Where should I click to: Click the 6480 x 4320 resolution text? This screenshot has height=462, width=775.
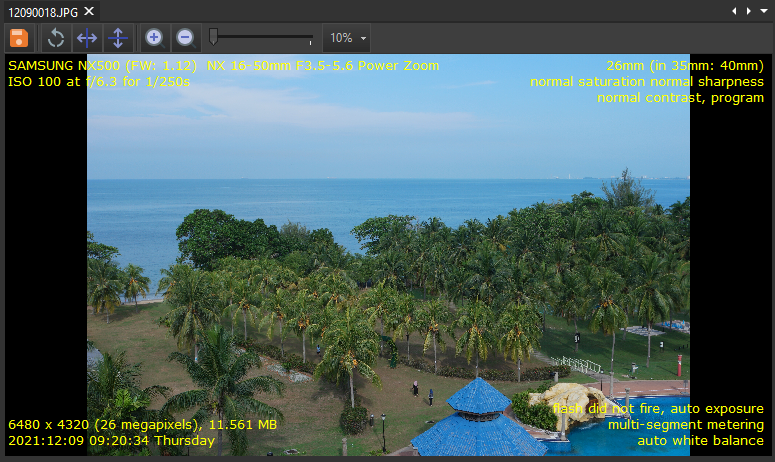(x=141, y=424)
